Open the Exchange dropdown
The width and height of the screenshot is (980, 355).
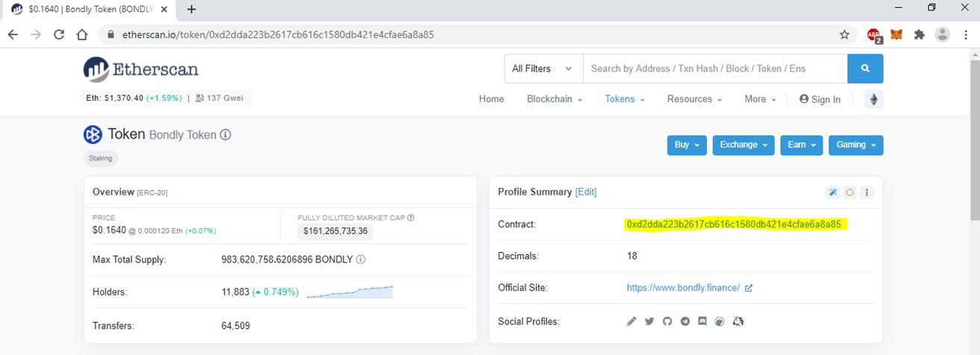coord(743,145)
